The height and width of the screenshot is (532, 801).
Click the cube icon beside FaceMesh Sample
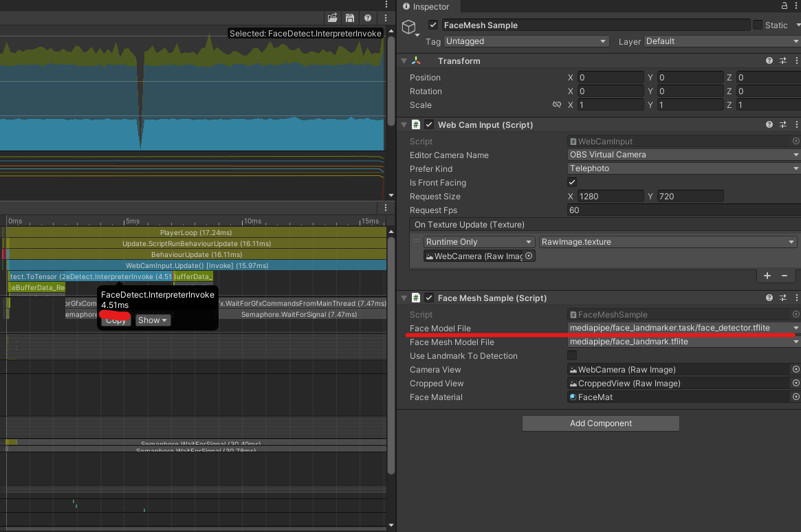(409, 27)
